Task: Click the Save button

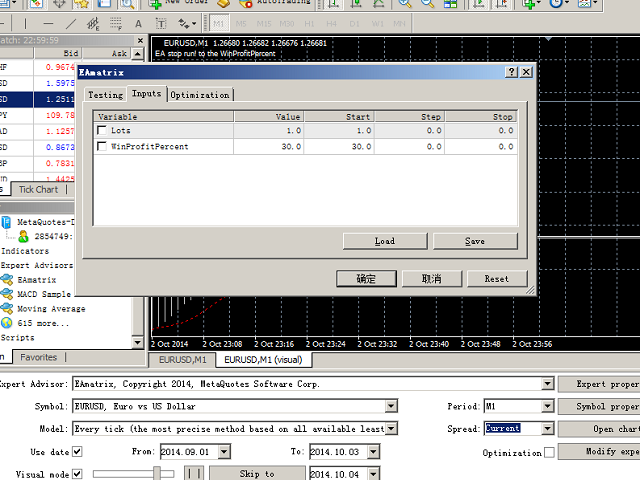Action: click(x=475, y=241)
